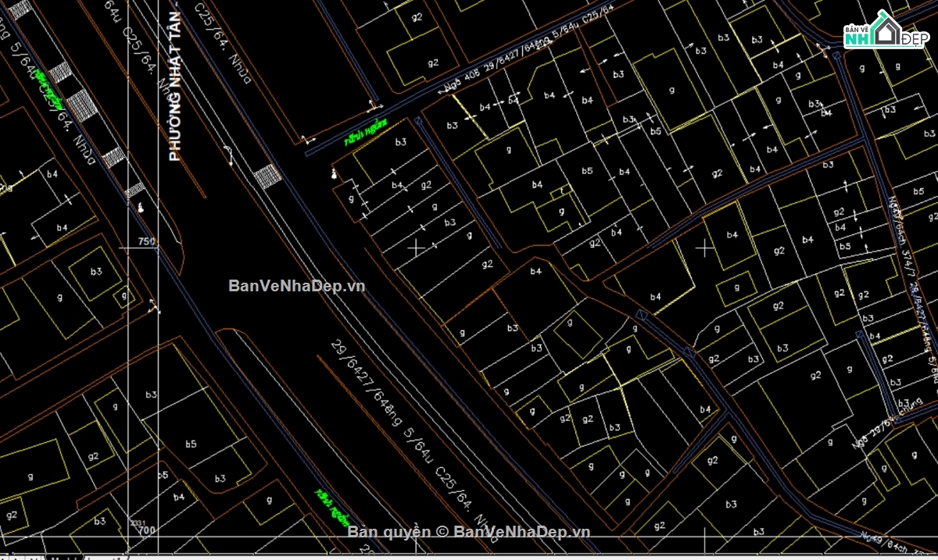Select the 700 grid coordinate label
This screenshot has height=560, width=938.
coord(148,530)
